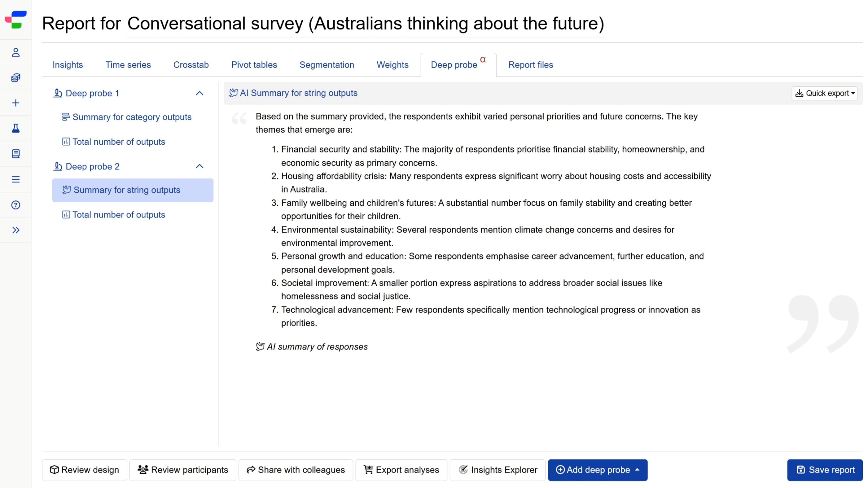The width and height of the screenshot is (868, 488).
Task: Open the hamburger menu sidebar icon
Action: click(16, 179)
